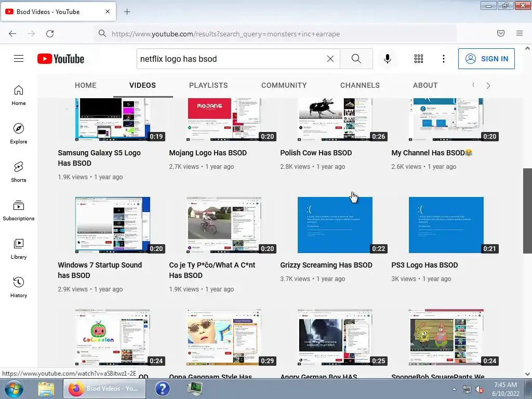Show more channel tabs with right chevron

[x=488, y=86]
